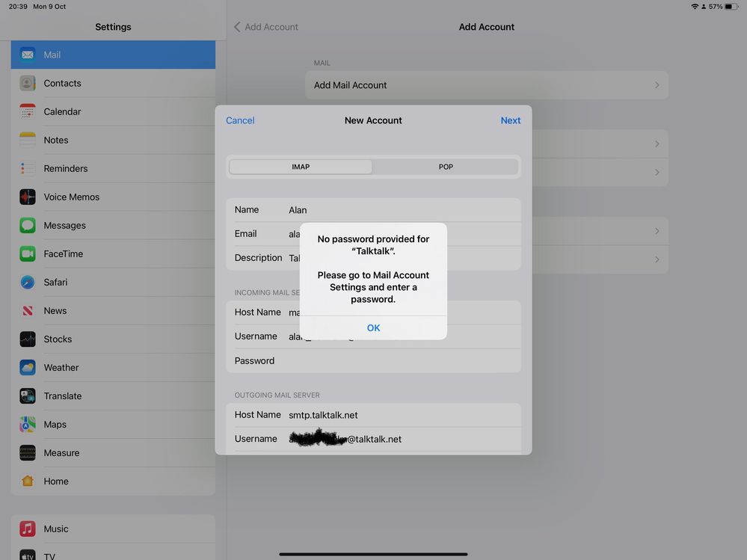Tap the Description label in New Account
This screenshot has width=747, height=560.
(258, 258)
